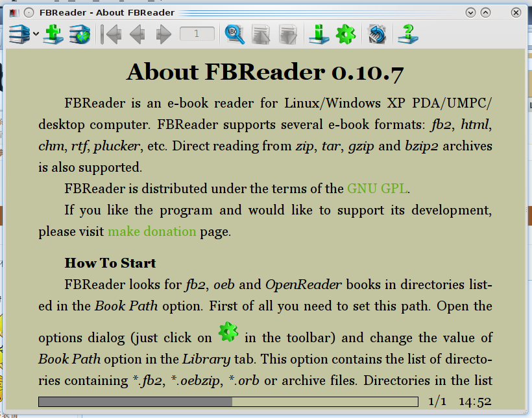Follow the make donation link

(x=152, y=231)
